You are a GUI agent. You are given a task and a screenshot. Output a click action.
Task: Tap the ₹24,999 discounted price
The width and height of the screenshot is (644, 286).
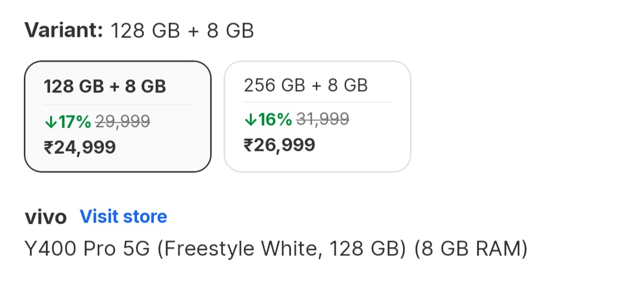tap(80, 147)
